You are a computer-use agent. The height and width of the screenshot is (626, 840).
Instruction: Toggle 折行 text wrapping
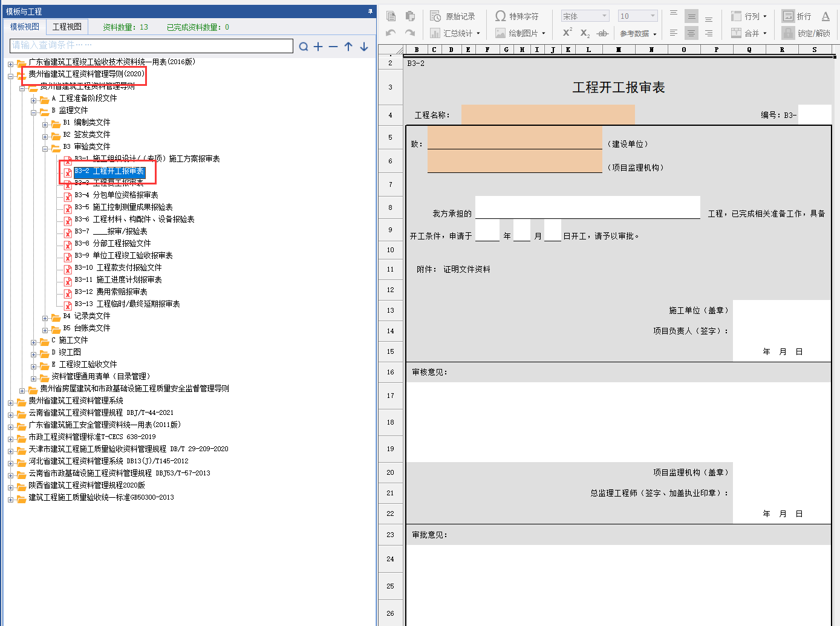796,16
